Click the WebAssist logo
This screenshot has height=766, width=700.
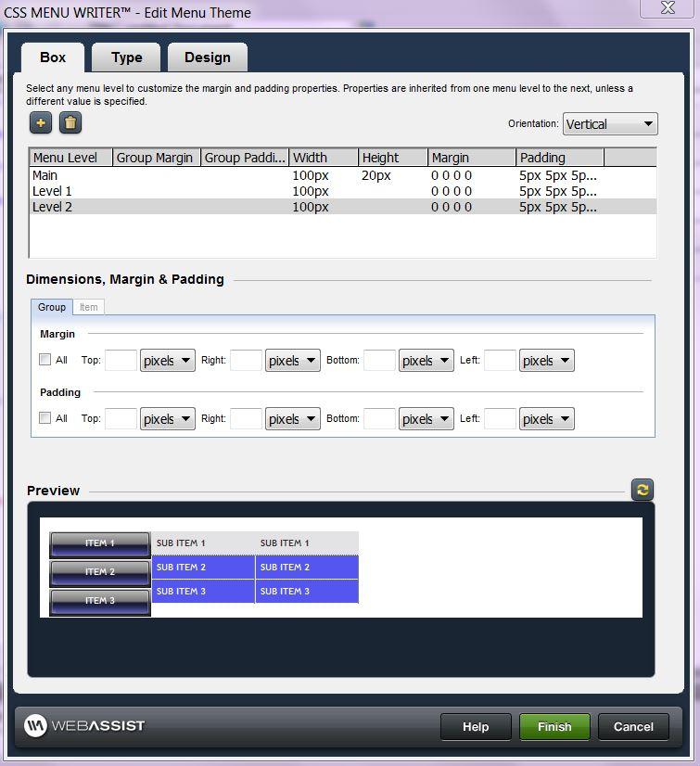(x=84, y=725)
